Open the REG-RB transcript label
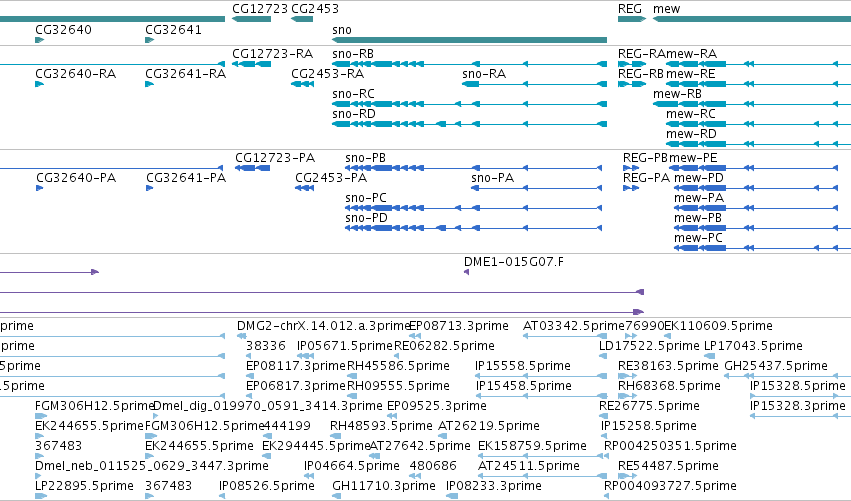Image resolution: width=851 pixels, height=501 pixels. 641,74
